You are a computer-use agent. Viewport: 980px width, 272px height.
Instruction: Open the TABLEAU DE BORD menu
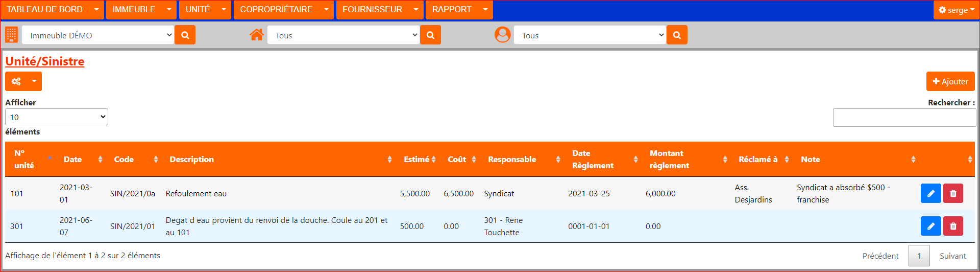(53, 10)
